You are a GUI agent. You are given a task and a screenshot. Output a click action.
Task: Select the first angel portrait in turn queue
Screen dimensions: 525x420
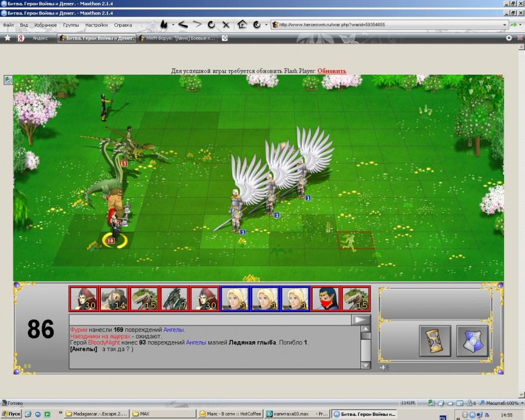click(x=235, y=298)
